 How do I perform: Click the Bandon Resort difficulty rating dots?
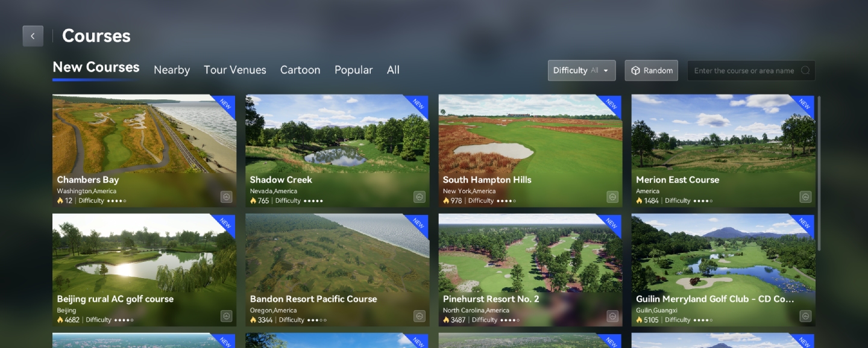(x=318, y=320)
